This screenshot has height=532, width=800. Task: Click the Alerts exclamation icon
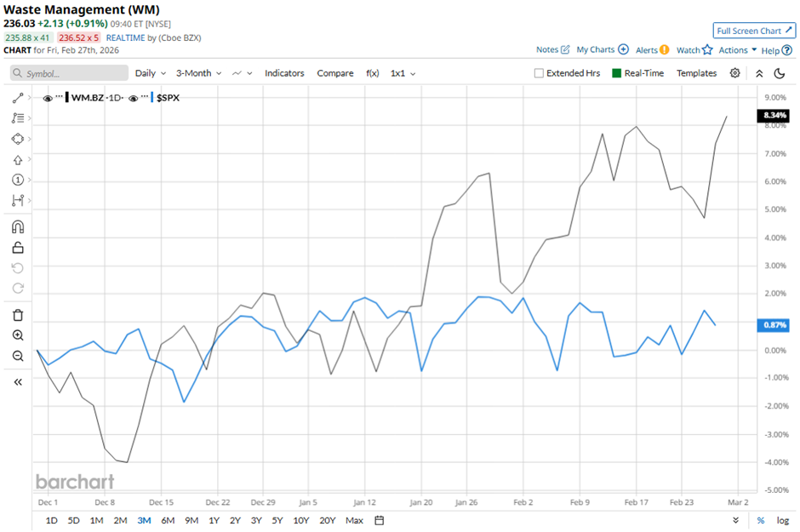[x=664, y=49]
